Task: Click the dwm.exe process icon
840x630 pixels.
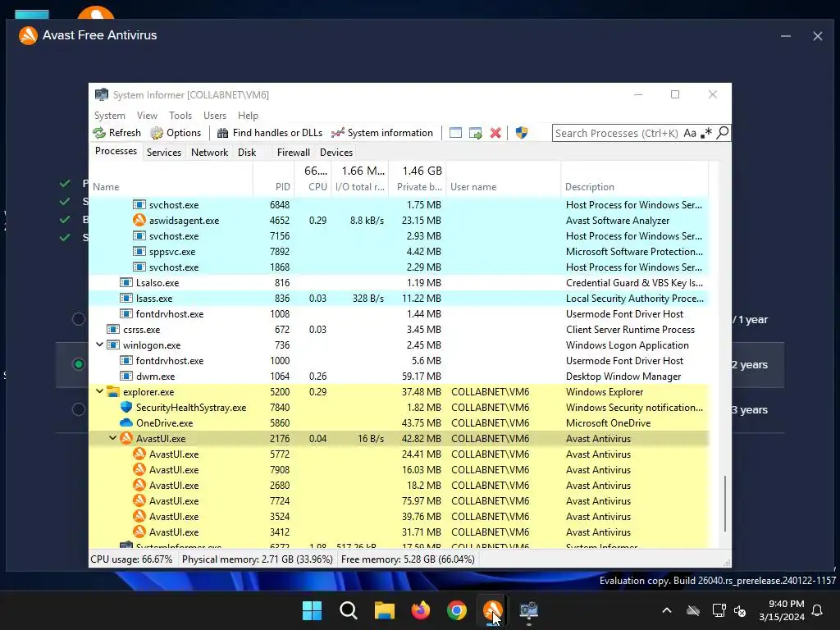Action: pos(126,376)
